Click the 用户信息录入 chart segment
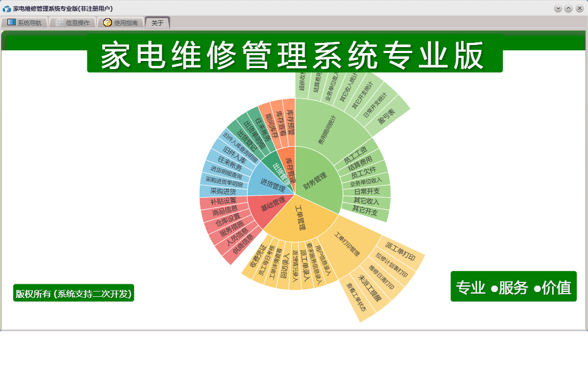 click(x=323, y=260)
